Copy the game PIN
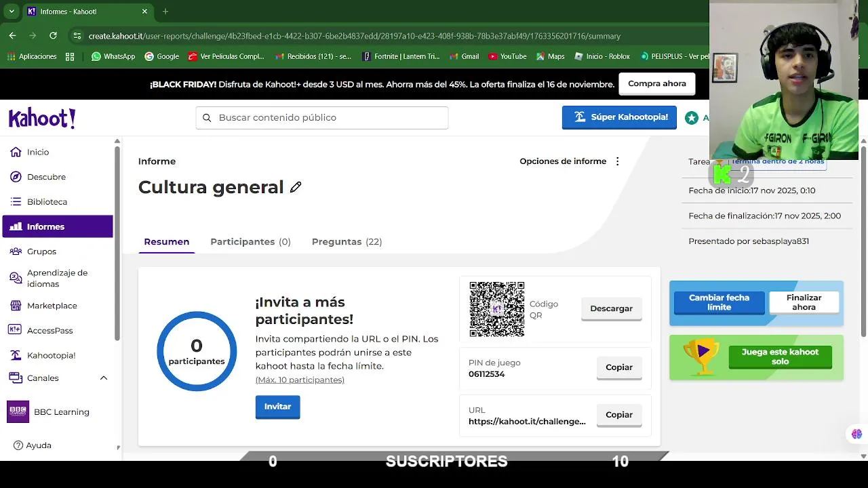This screenshot has width=868, height=488. 619,367
